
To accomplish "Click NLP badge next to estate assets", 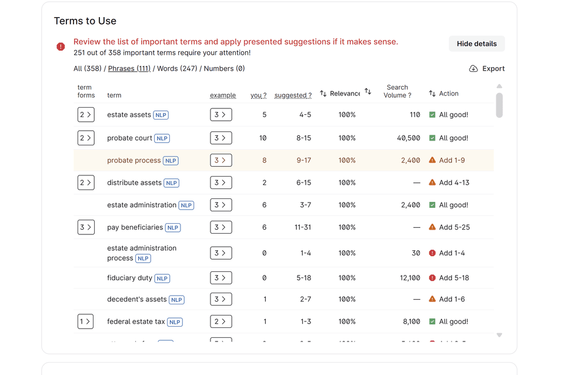I will (x=161, y=115).
